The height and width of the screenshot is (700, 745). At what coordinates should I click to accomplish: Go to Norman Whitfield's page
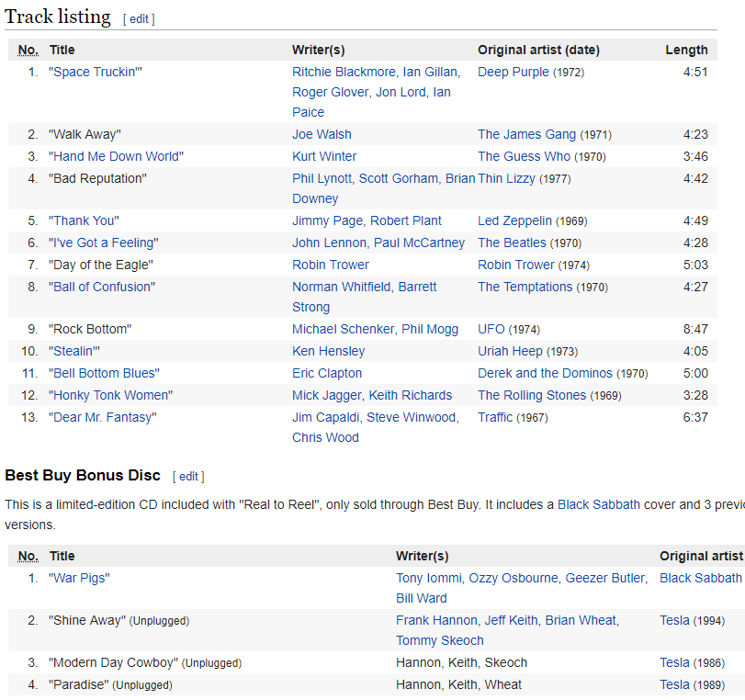pos(342,287)
